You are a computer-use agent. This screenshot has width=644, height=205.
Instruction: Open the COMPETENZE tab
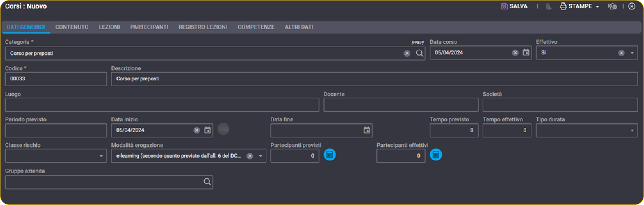[256, 27]
